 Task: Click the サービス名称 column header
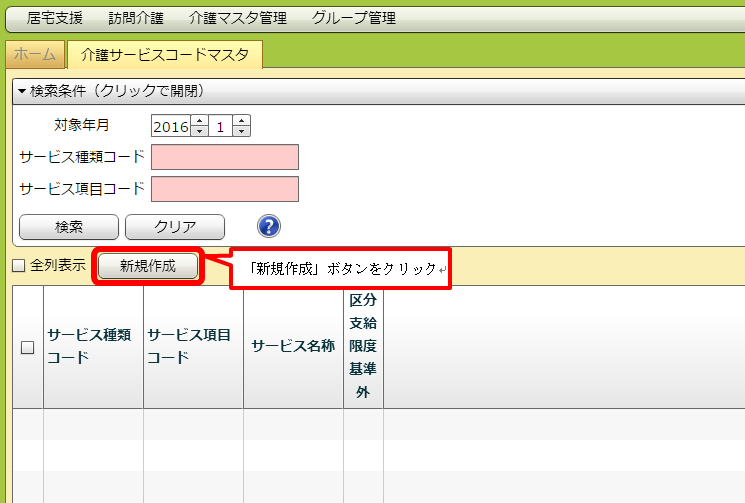coord(293,346)
